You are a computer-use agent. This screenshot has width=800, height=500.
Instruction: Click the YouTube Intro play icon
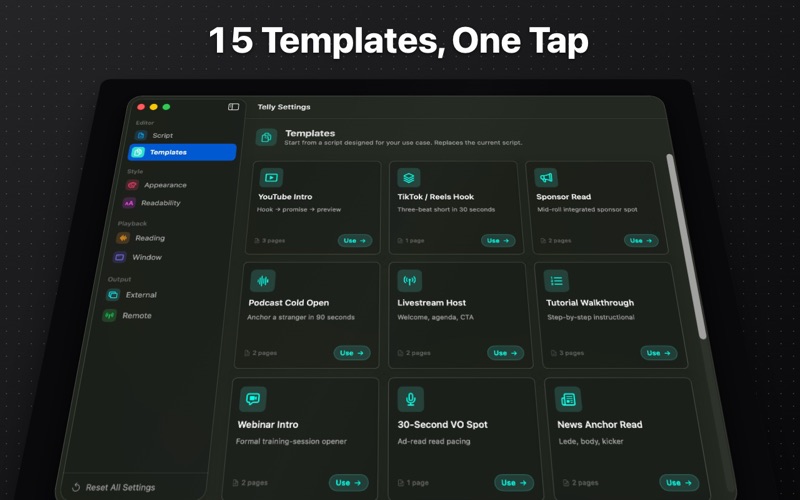tap(271, 178)
